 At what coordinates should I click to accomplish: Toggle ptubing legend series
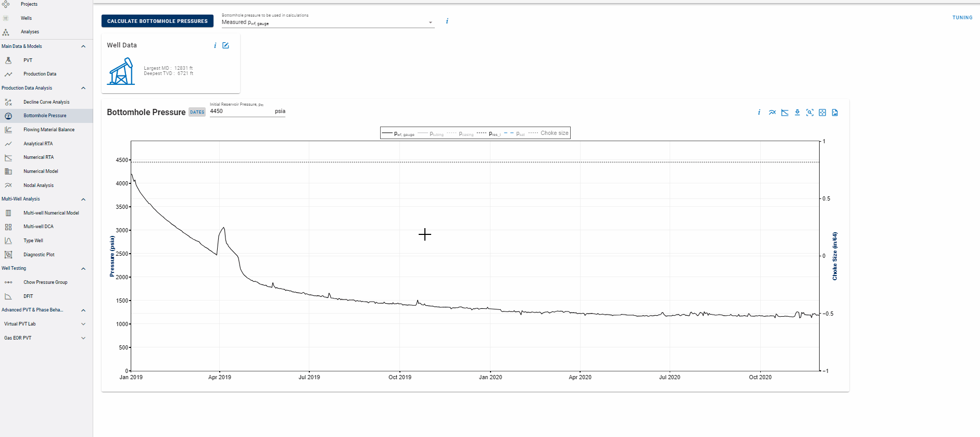pyautogui.click(x=431, y=133)
